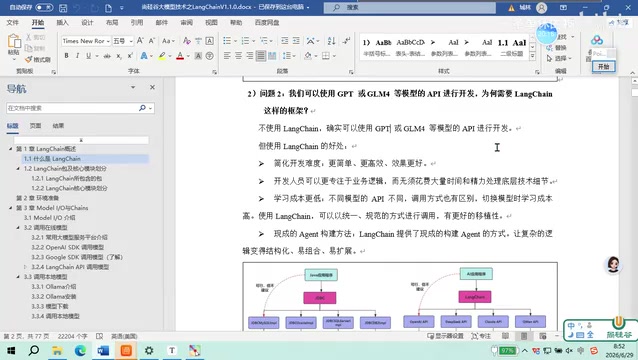The image size is (638, 360).
Task: Click the Clear Formatting eraser icon
Action: pos(187,41)
